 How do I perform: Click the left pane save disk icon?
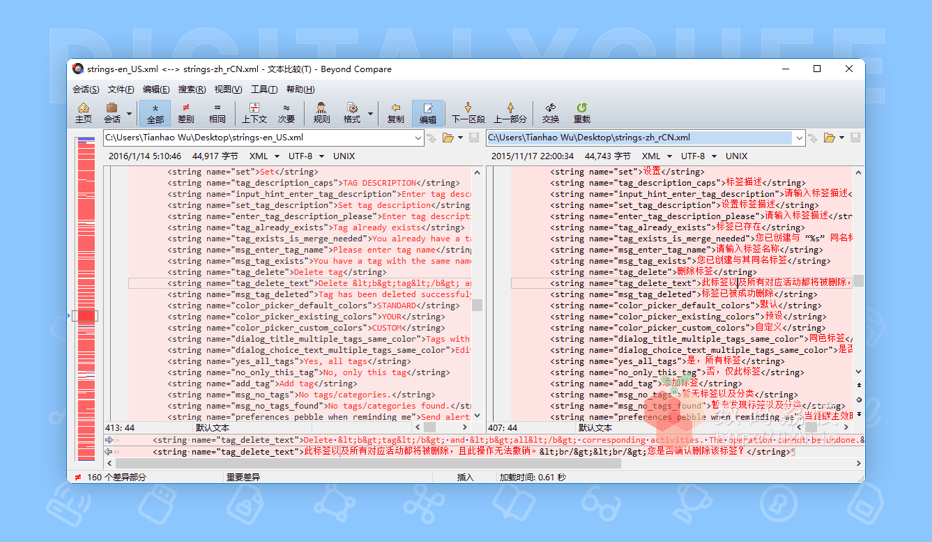[x=474, y=138]
